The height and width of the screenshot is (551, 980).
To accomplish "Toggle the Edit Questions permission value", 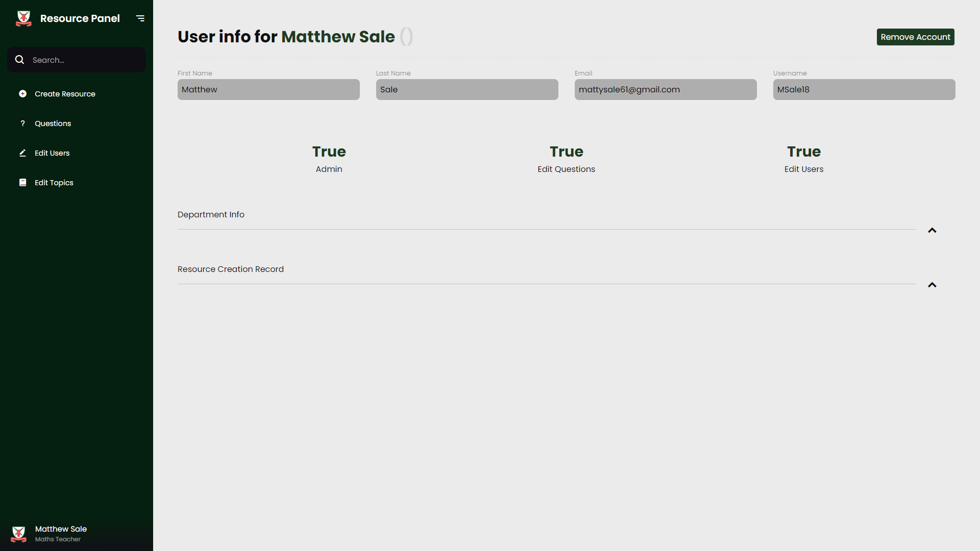I will tap(566, 152).
